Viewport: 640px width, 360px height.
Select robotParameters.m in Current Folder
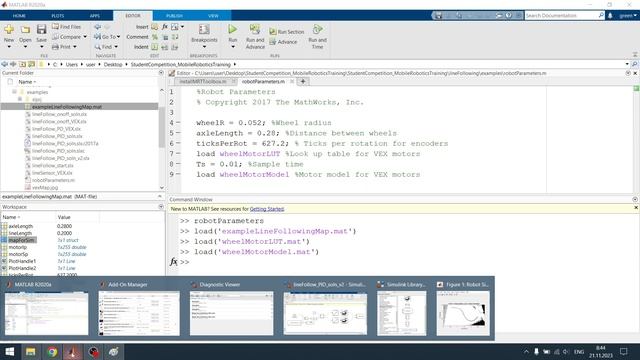53,180
